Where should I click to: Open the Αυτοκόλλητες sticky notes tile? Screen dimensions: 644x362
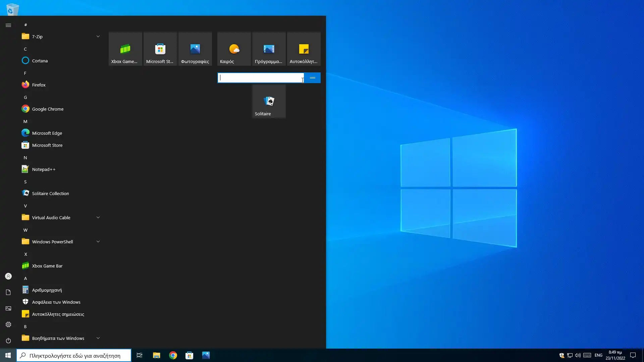(304, 49)
